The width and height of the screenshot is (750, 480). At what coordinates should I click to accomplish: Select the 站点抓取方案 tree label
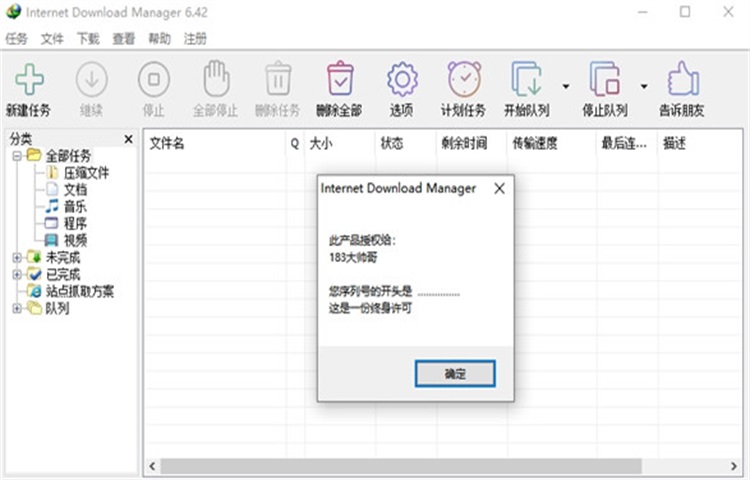pyautogui.click(x=80, y=291)
